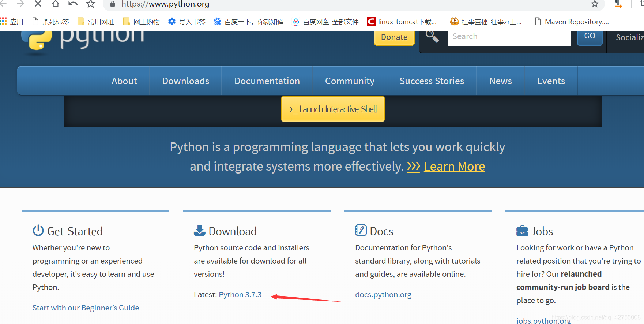Image resolution: width=644 pixels, height=324 pixels.
Task: Click the >>> chevrons before Learn More
Action: (414, 167)
